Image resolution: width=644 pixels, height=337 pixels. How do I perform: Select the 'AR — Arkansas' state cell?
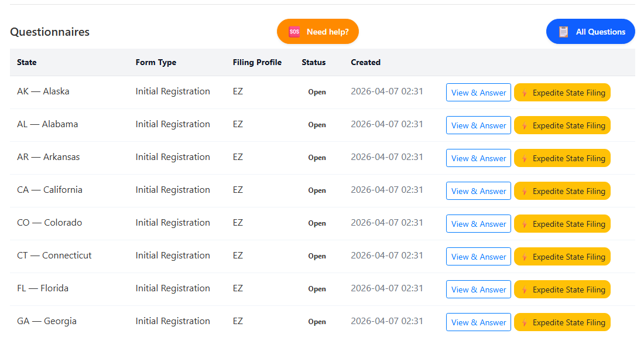pos(49,157)
